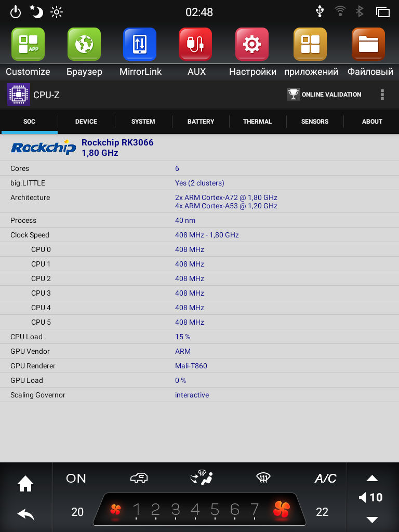Toggle windshield defrost icon
Viewport: 399px width, 532px height.
point(263,478)
